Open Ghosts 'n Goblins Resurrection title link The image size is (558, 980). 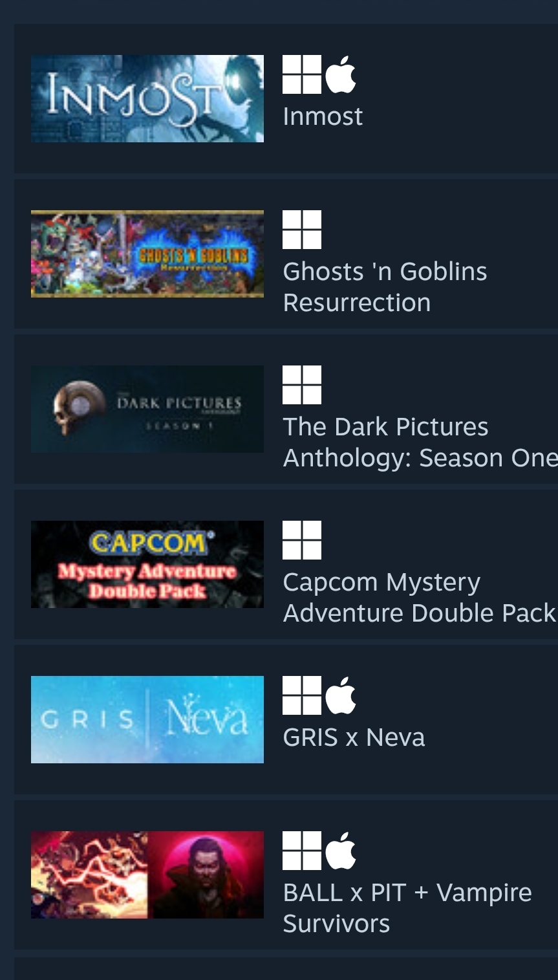(385, 287)
